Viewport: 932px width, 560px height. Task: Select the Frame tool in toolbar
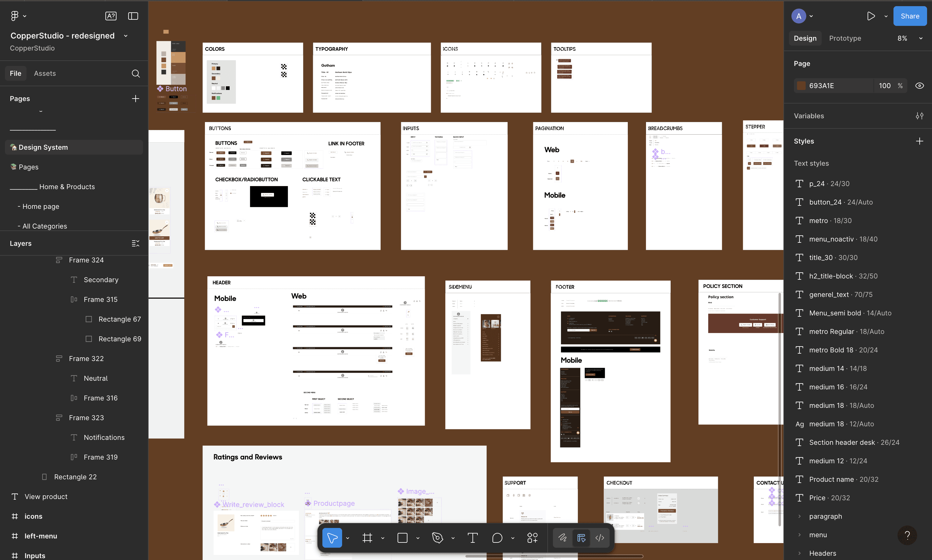[367, 537]
